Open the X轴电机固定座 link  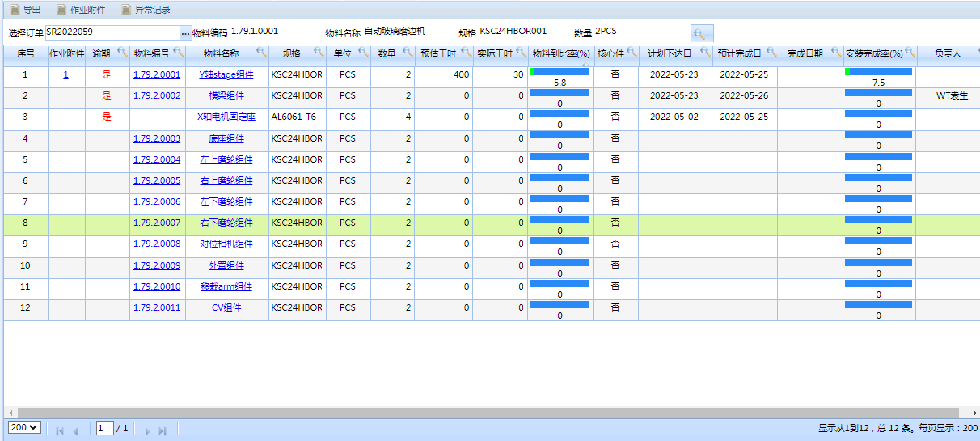point(226,117)
